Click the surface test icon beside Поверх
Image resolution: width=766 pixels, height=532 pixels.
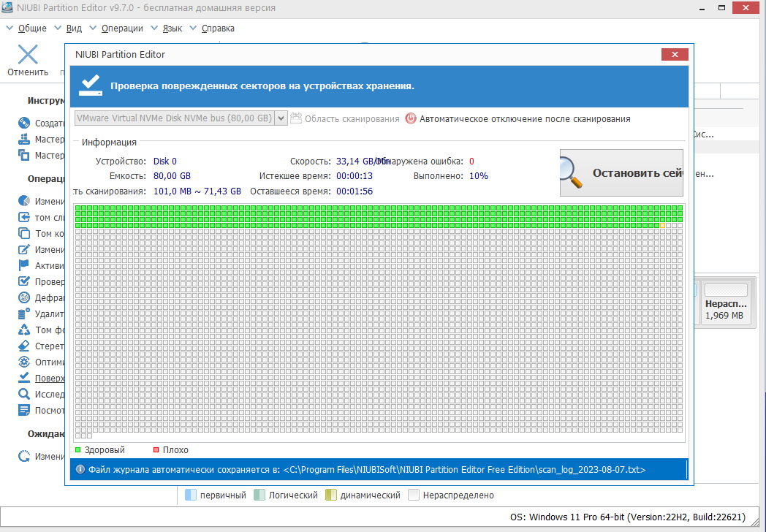pos(24,378)
